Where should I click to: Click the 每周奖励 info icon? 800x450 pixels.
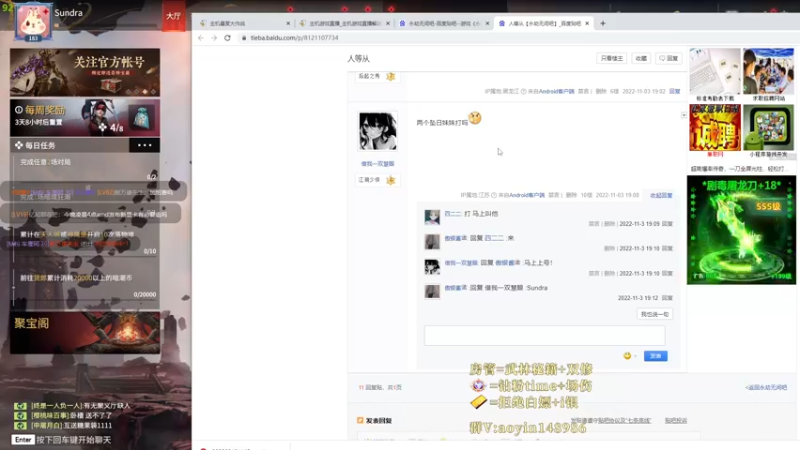[x=19, y=110]
